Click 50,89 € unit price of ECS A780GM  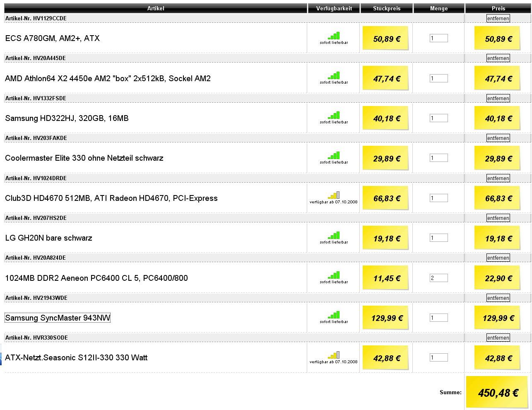385,38
